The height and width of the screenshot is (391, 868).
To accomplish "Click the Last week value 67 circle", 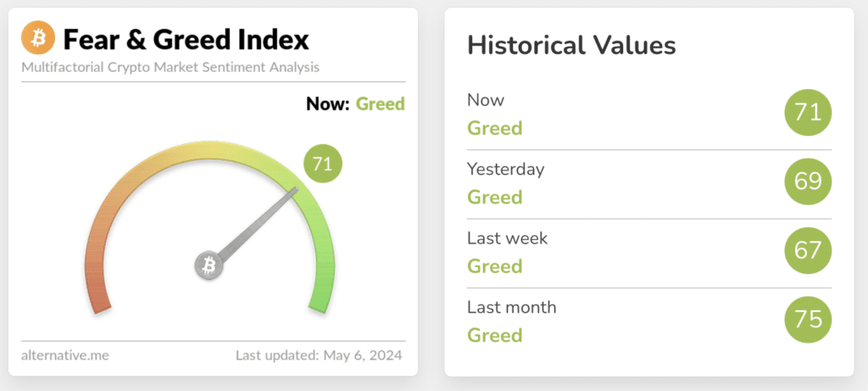I will pos(809,251).
